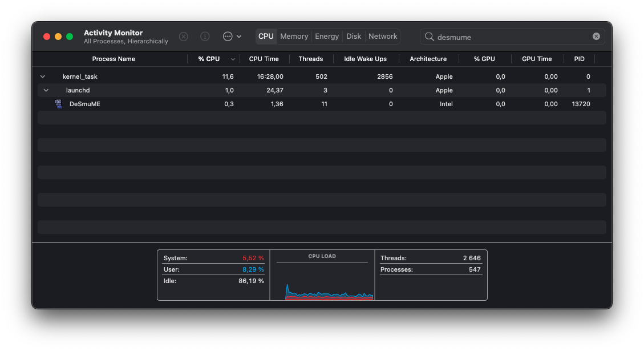Minimize the Activity Monitor window
The height and width of the screenshot is (351, 644).
point(58,37)
